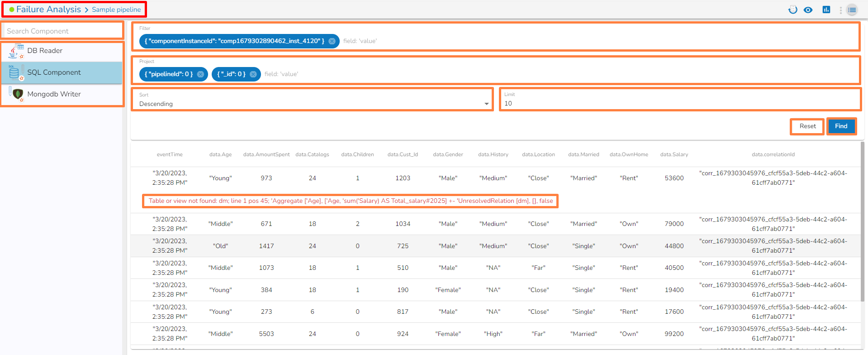This screenshot has width=868, height=355.
Task: Click the Mongodb Writer leaf icon
Action: click(x=17, y=94)
